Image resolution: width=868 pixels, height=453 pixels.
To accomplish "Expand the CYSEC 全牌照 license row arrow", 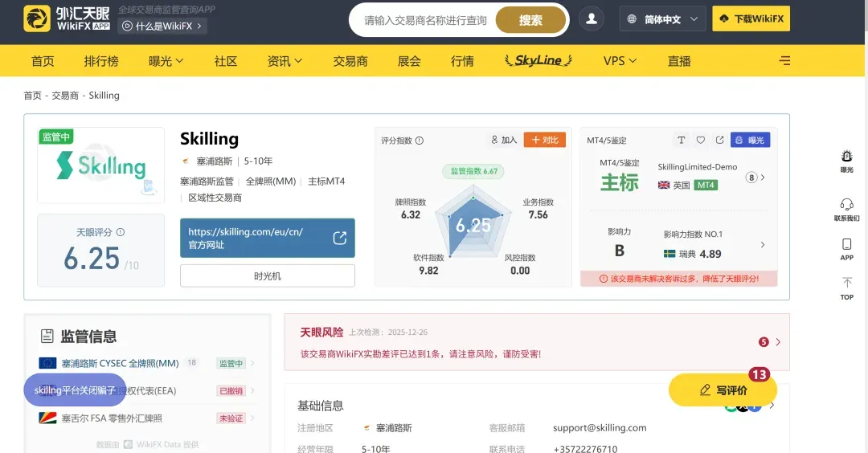I will pos(252,363).
